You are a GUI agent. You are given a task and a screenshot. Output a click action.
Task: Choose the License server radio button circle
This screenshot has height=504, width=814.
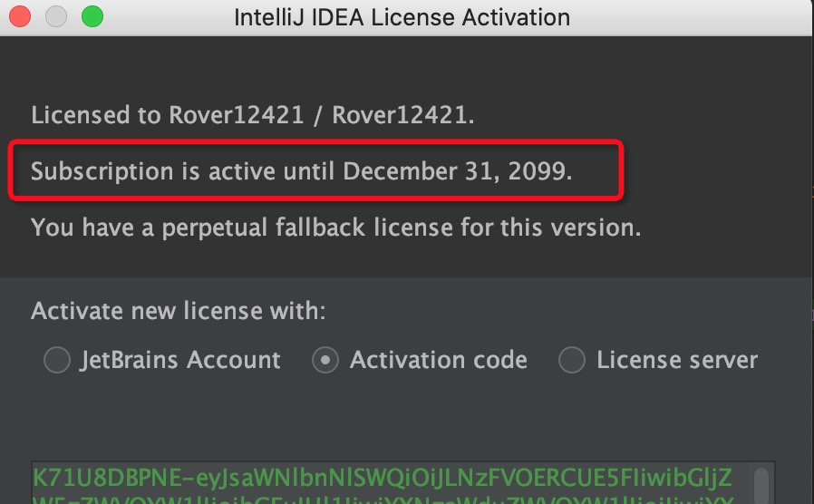(572, 361)
